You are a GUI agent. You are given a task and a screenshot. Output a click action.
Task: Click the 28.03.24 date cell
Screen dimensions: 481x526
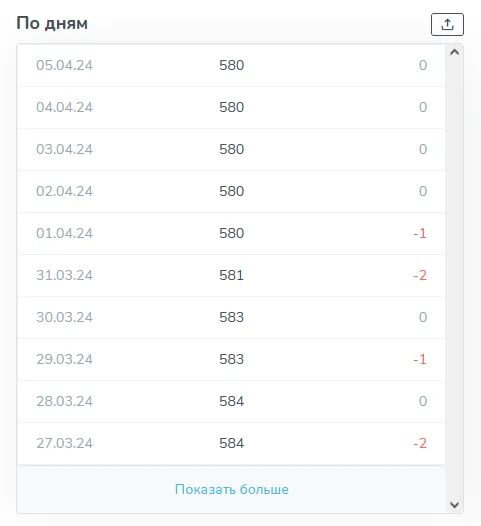64,401
